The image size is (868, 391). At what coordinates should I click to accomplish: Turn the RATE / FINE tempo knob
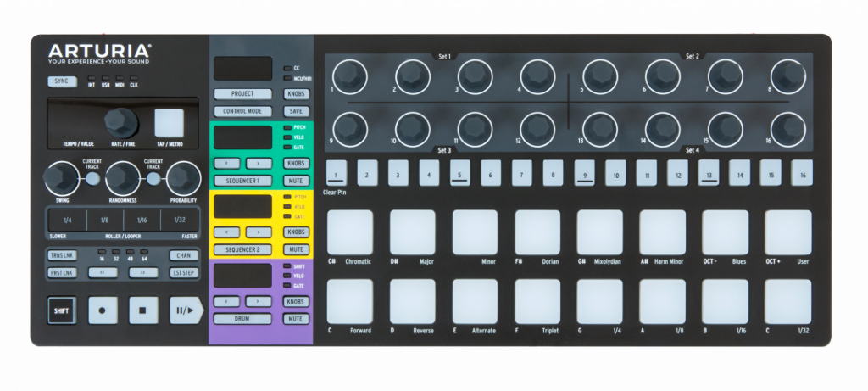point(121,123)
